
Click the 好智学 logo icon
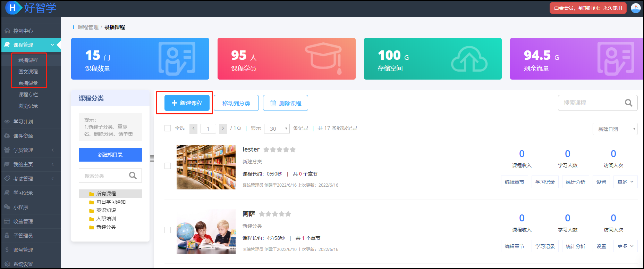tap(13, 8)
